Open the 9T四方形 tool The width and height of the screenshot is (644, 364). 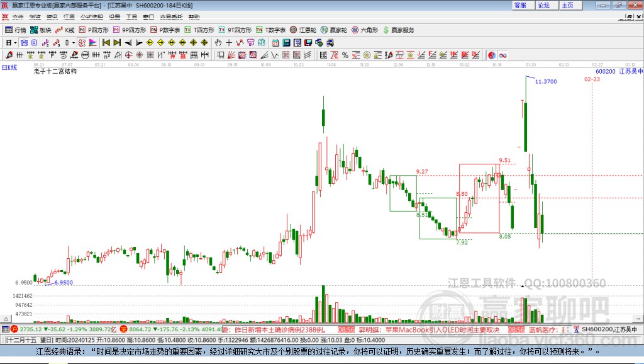point(235,30)
